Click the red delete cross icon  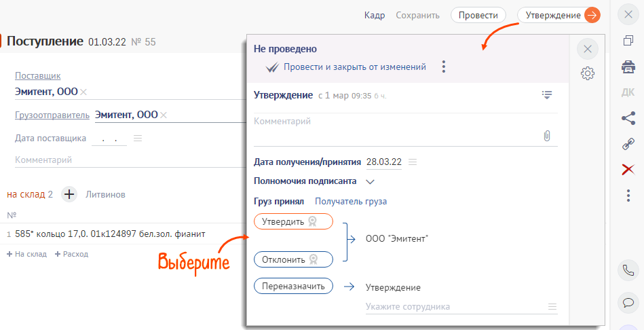[628, 169]
